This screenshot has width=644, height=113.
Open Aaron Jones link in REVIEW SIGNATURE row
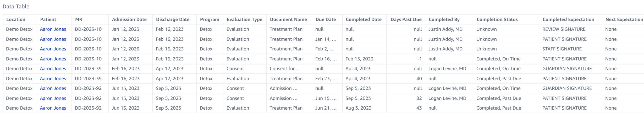pos(53,29)
